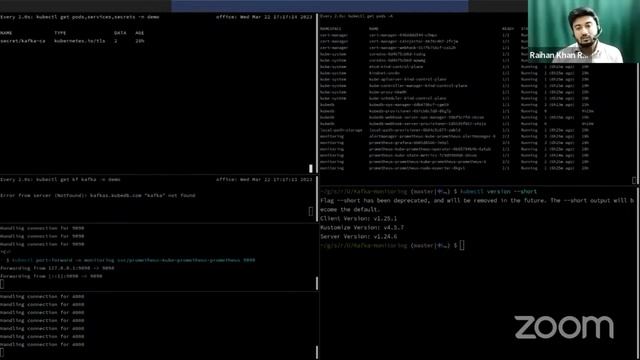The width and height of the screenshot is (640, 360).
Task: Click the 'Error from server (NotFound)' message
Action: [x=98, y=196]
